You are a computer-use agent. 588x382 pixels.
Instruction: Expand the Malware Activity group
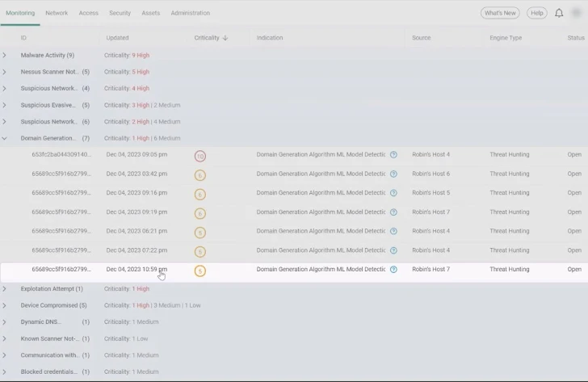[x=5, y=56]
